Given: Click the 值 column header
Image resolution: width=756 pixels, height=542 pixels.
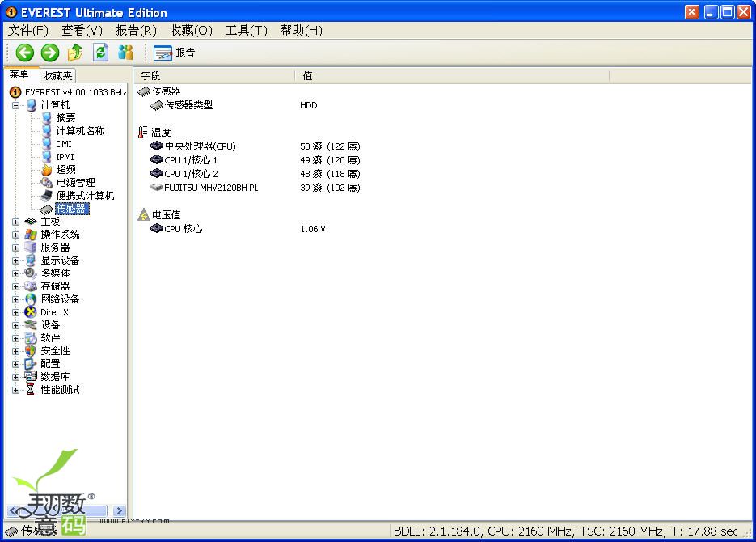Looking at the screenshot, I should pyautogui.click(x=453, y=76).
